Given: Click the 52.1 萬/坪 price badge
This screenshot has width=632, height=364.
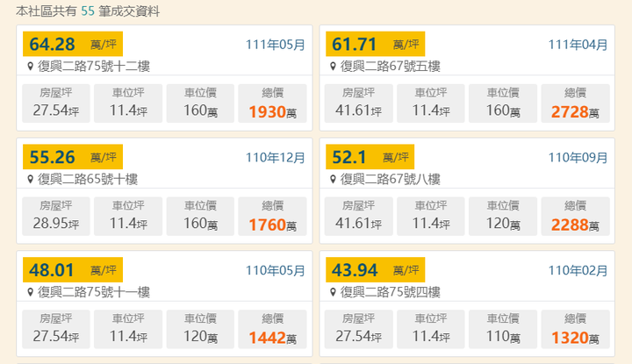Looking at the screenshot, I should tap(370, 157).
